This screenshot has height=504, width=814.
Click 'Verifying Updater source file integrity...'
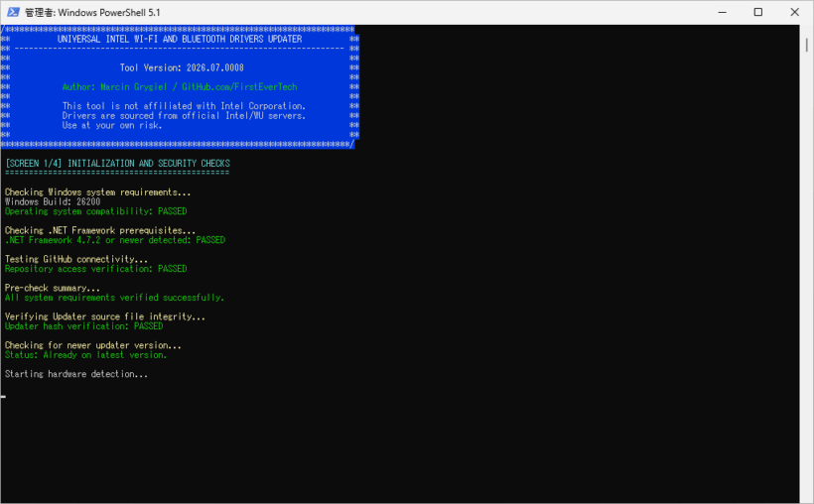(105, 316)
